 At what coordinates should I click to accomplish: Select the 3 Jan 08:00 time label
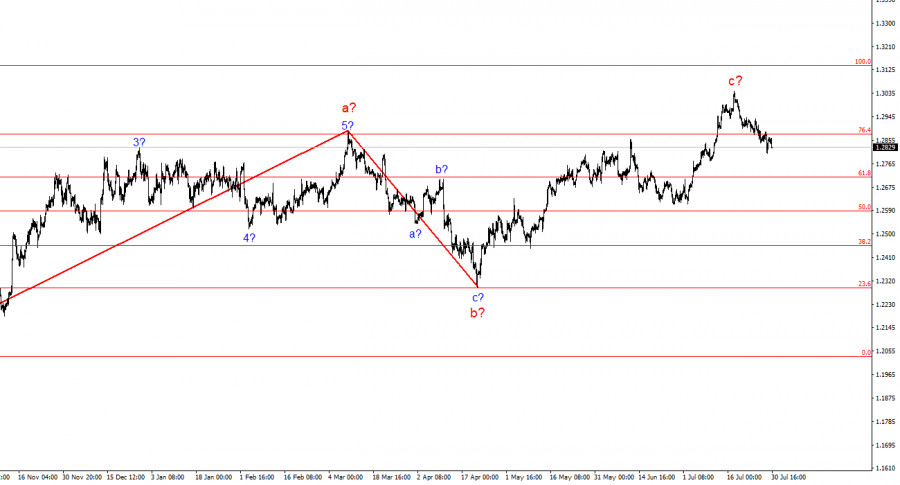point(168,478)
